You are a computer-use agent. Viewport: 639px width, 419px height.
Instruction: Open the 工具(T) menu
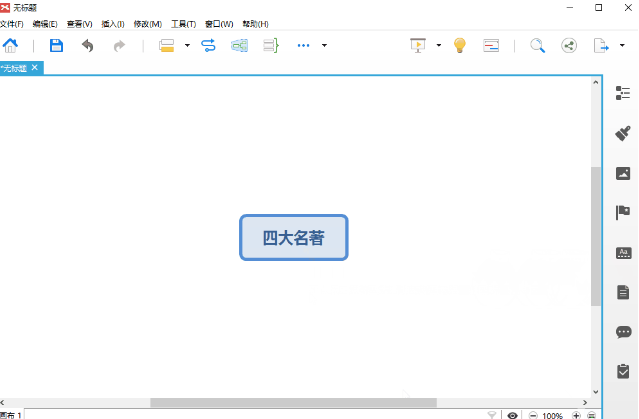click(183, 23)
